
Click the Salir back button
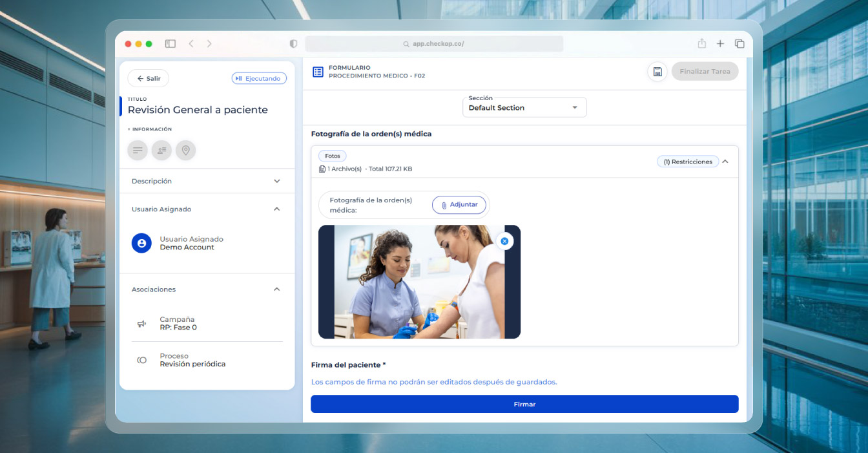coord(149,78)
